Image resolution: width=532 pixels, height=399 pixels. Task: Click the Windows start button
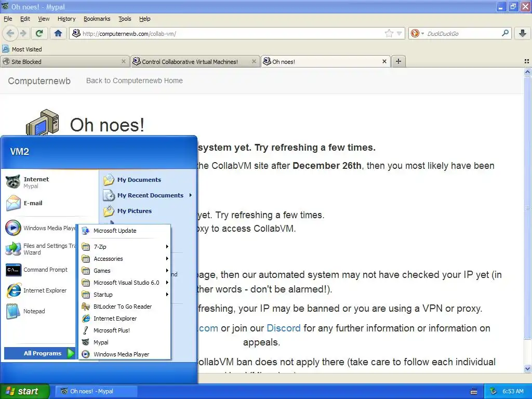[25, 391]
